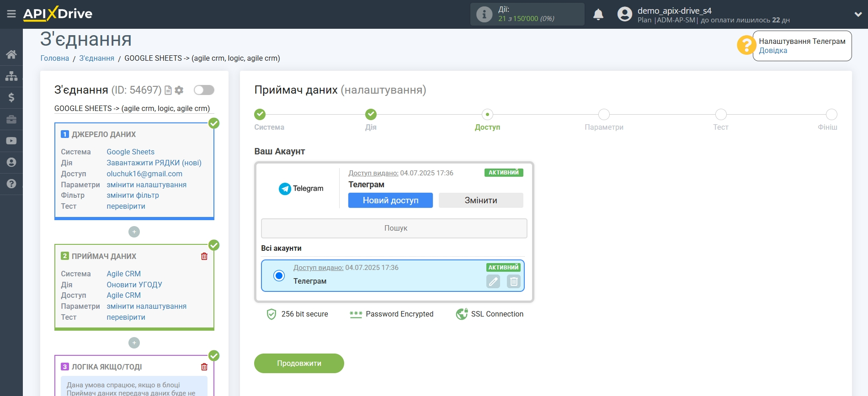Click the 256 bit secure shield icon
Screen dimensions: 868x396
click(x=272, y=314)
